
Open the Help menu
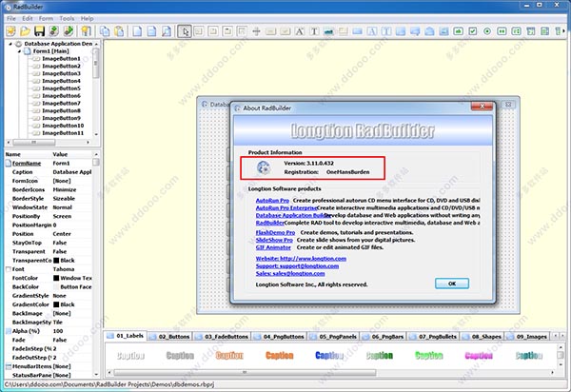click(87, 18)
